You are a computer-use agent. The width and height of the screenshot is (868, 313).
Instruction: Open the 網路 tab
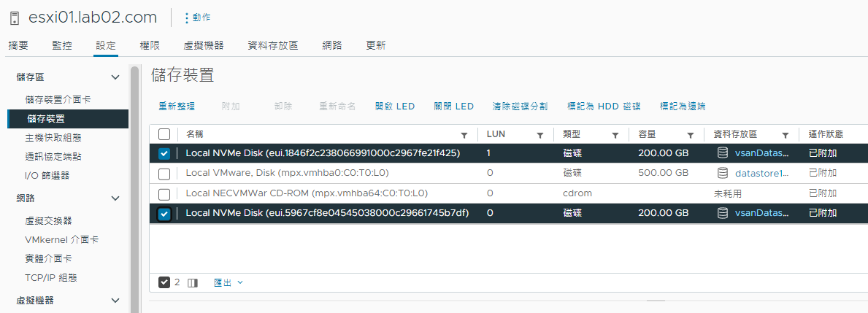[332, 45]
